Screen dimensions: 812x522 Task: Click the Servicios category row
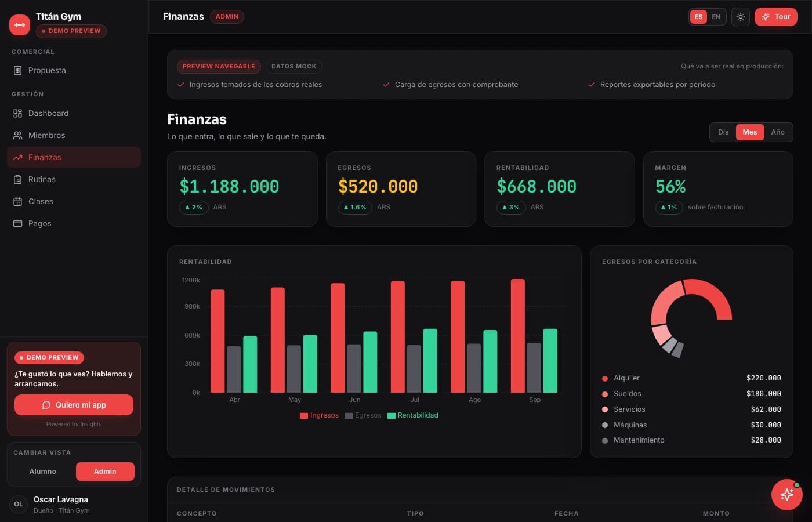(x=691, y=409)
